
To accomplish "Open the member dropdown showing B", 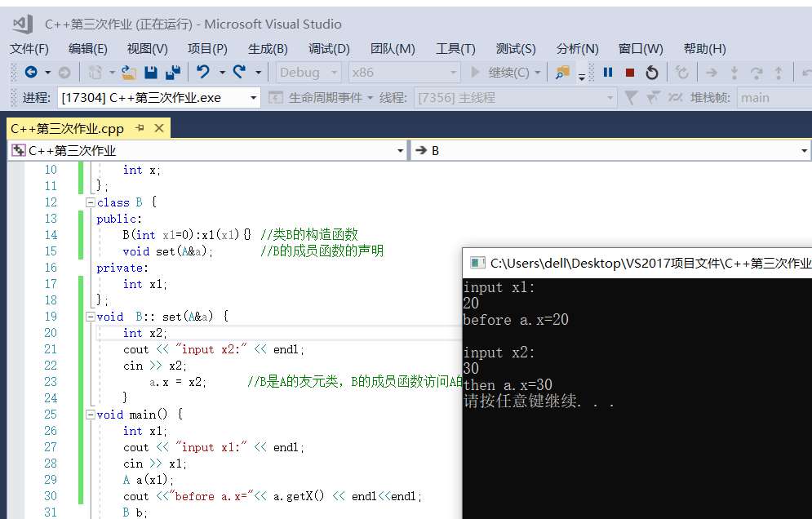I will 611,151.
